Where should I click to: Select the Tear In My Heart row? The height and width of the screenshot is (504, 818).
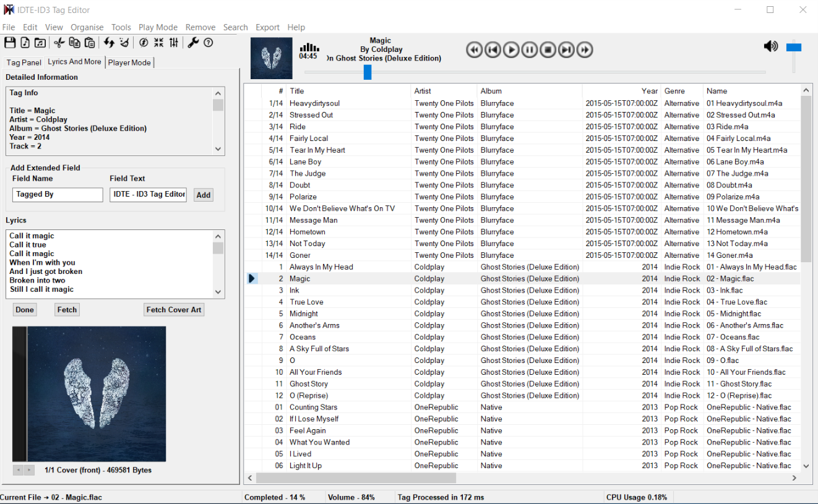[x=522, y=150]
